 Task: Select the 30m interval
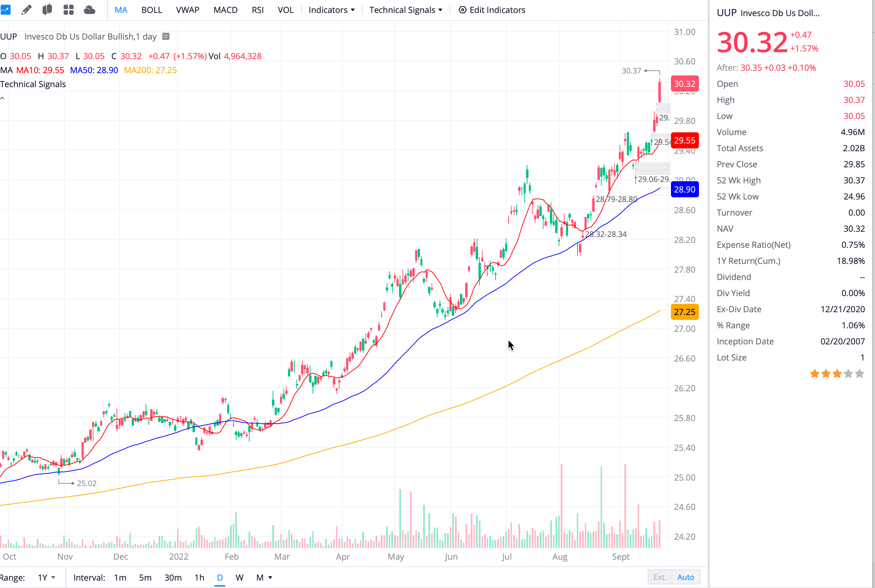pyautogui.click(x=173, y=577)
